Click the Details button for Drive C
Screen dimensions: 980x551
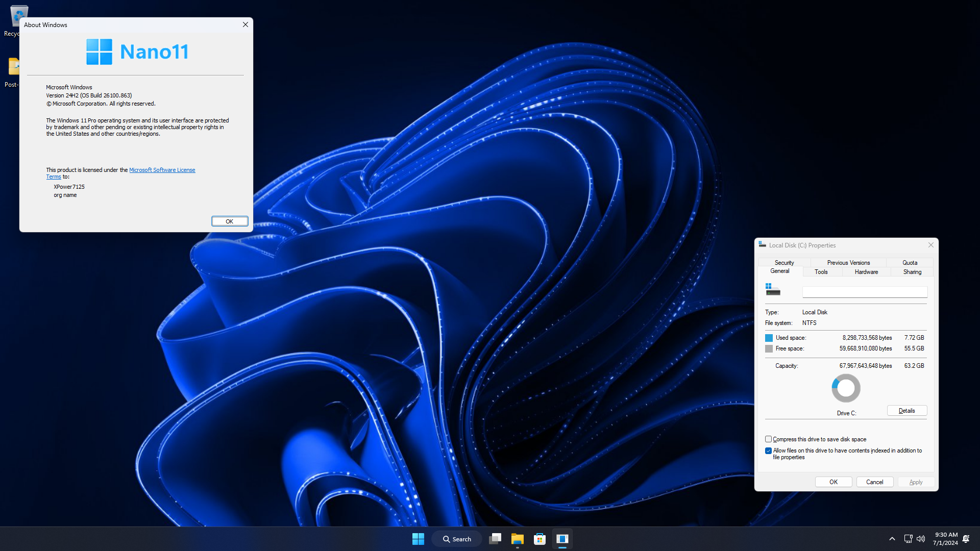[906, 410]
